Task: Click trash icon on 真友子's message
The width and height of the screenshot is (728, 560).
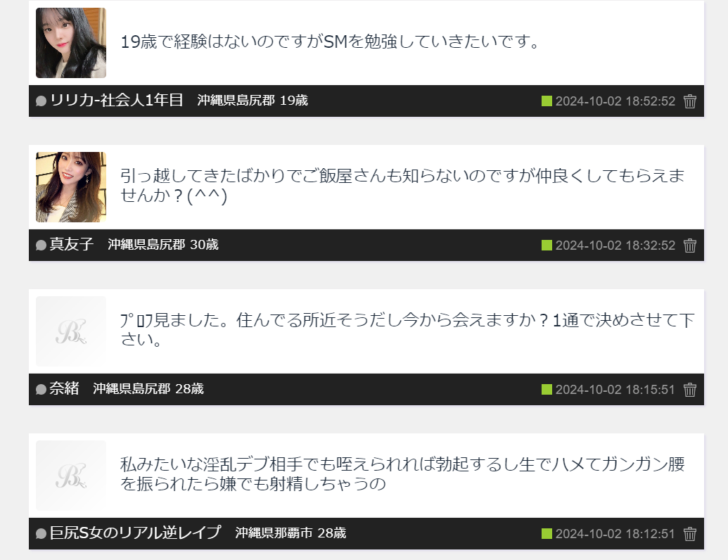Action: 690,245
